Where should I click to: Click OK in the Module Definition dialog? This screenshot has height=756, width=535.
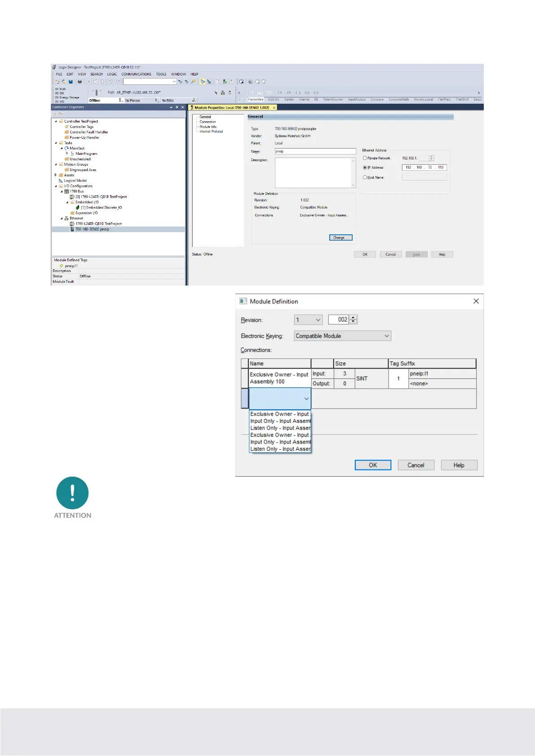tap(373, 465)
